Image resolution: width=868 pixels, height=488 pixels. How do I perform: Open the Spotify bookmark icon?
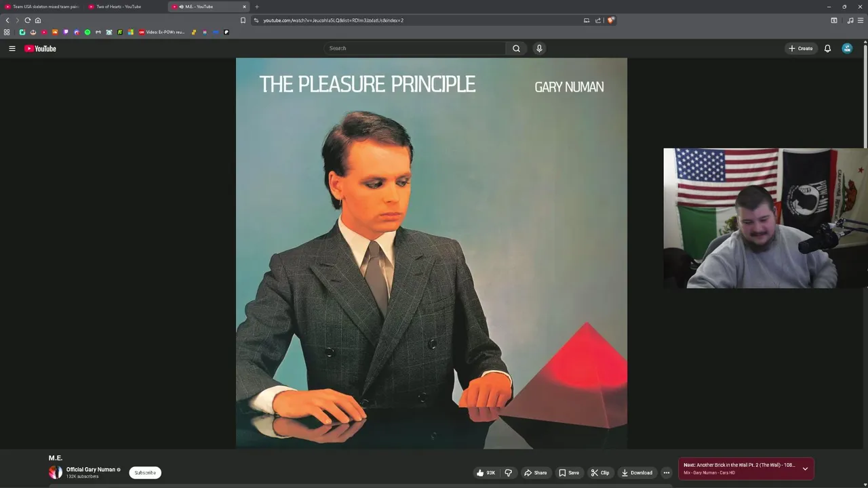pos(87,32)
